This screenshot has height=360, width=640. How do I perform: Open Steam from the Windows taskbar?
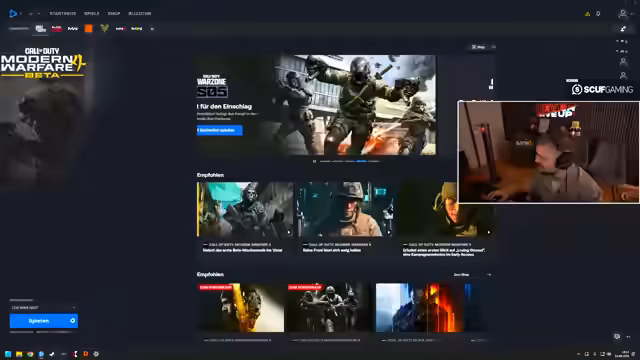coord(52,354)
